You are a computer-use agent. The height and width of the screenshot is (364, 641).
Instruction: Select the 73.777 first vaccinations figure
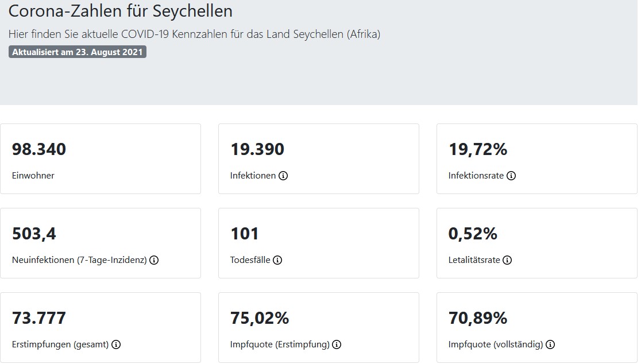tap(39, 317)
